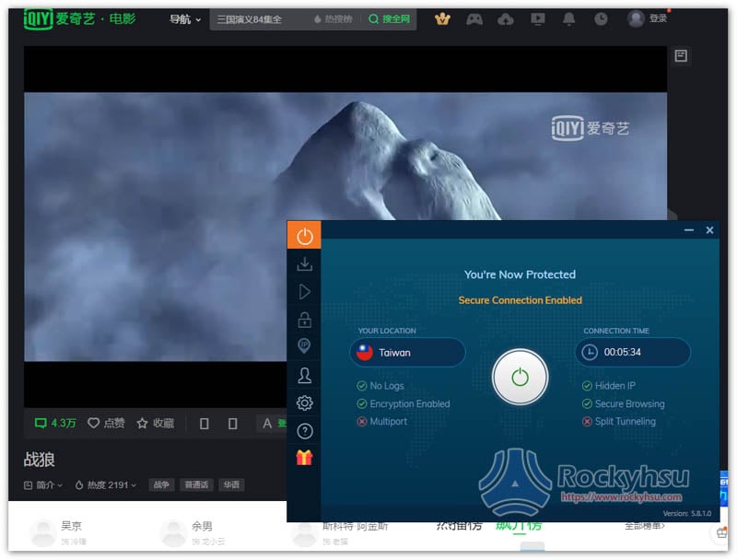
Task: Close the VPN window
Action: click(709, 230)
